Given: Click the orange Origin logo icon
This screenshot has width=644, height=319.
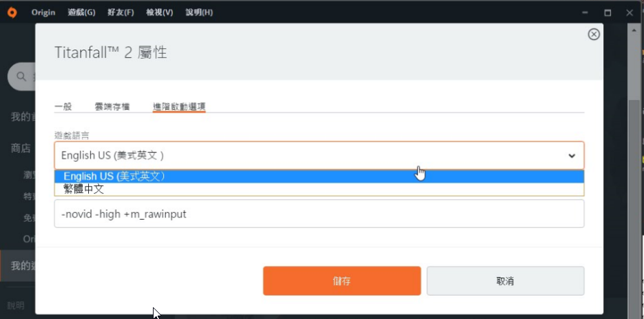Looking at the screenshot, I should [x=12, y=12].
